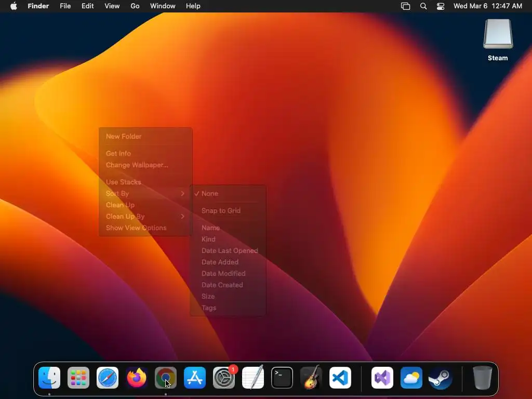Open the Edit menu
This screenshot has width=532, height=399.
pyautogui.click(x=87, y=6)
